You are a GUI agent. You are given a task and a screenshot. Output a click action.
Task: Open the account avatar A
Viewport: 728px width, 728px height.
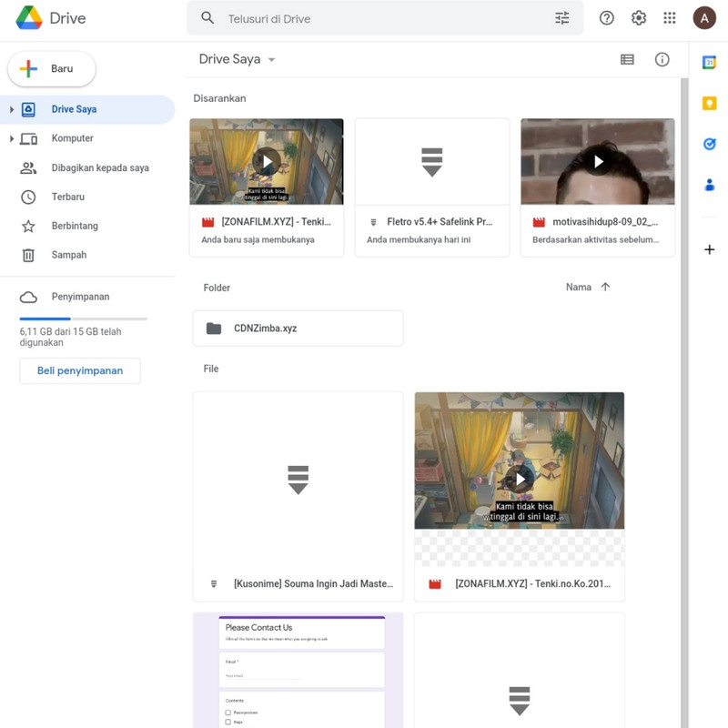click(x=703, y=18)
